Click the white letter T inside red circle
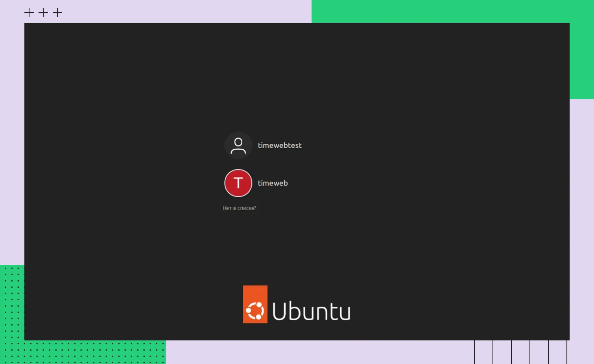Screen dimensions: 594x364 [238, 183]
